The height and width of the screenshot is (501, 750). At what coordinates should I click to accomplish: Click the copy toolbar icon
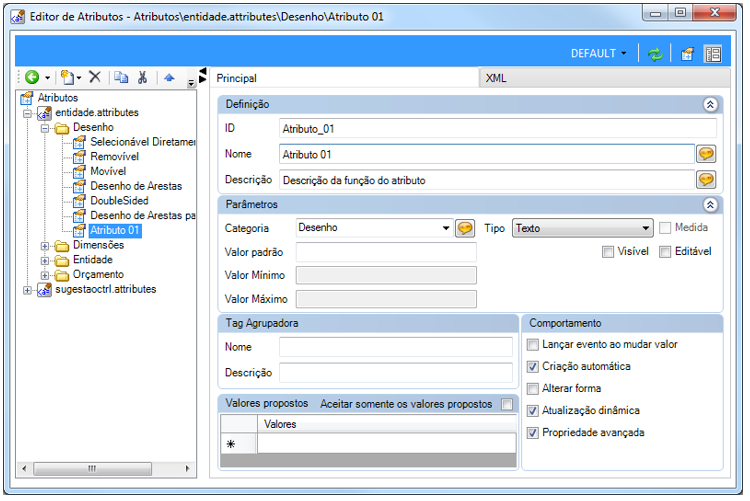click(x=121, y=77)
